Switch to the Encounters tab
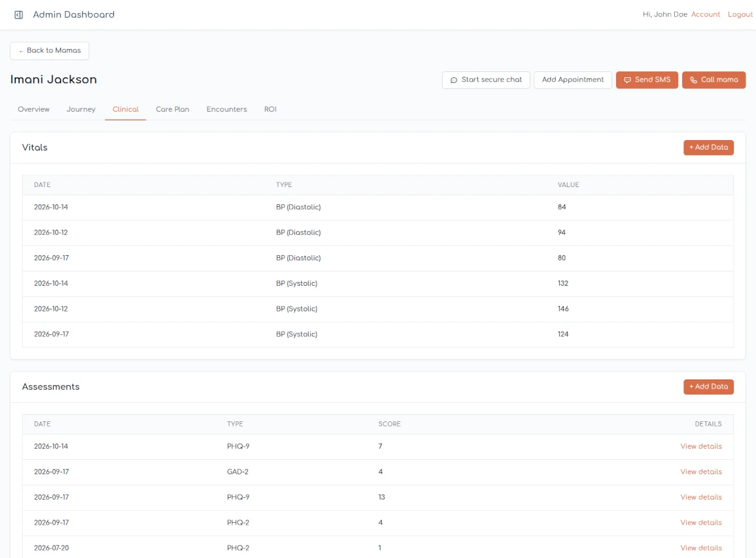This screenshot has height=558, width=756. tap(227, 109)
